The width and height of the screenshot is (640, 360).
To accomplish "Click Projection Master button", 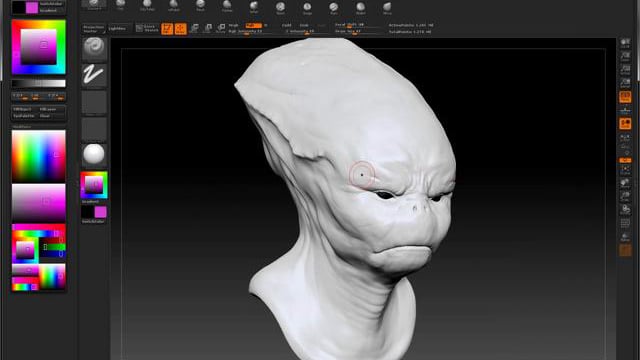I will tap(93, 29).
